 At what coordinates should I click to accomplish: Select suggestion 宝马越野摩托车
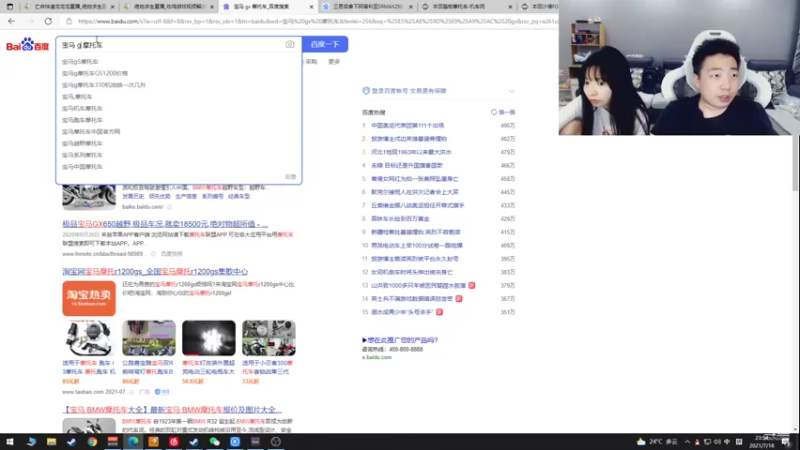click(x=82, y=143)
